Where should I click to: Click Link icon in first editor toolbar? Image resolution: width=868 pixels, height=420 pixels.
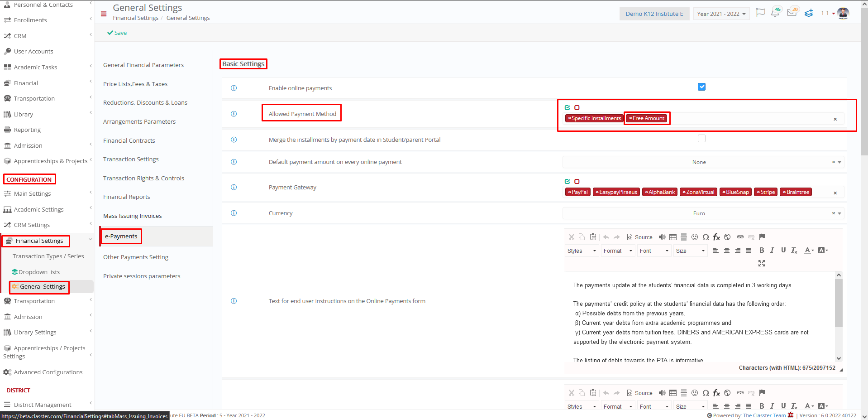(740, 237)
